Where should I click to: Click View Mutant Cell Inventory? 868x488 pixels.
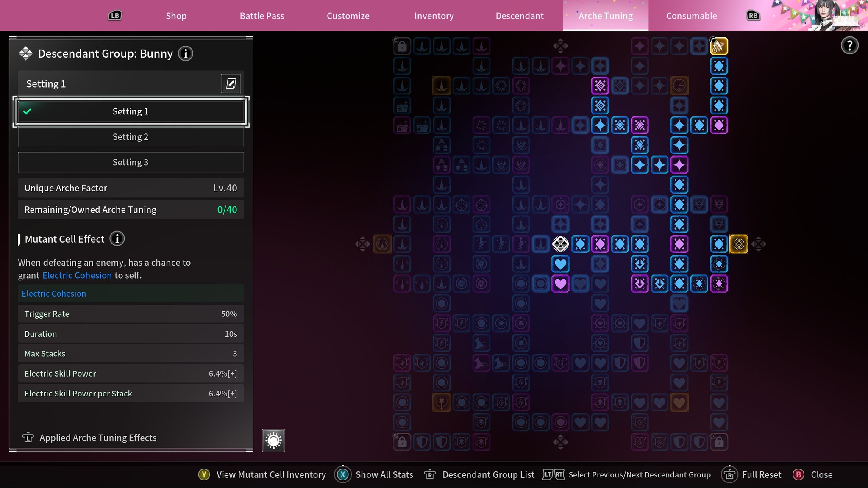[x=262, y=475]
